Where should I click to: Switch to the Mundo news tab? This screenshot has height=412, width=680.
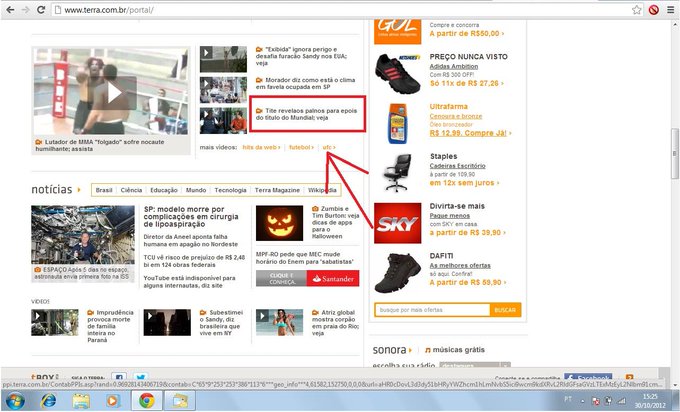[x=196, y=190]
